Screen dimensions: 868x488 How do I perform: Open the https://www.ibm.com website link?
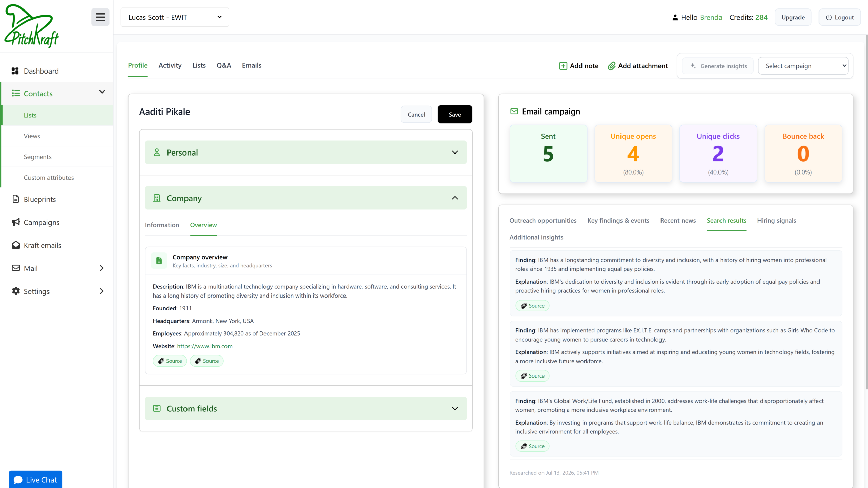[x=205, y=346]
